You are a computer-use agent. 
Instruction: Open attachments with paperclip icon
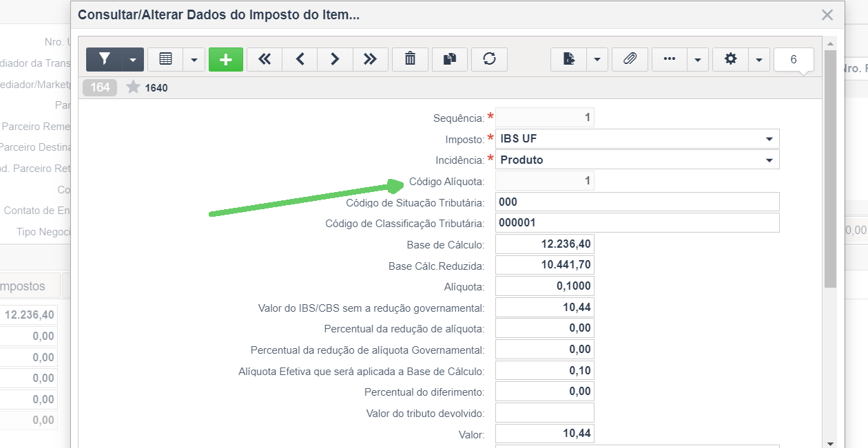[x=630, y=59]
